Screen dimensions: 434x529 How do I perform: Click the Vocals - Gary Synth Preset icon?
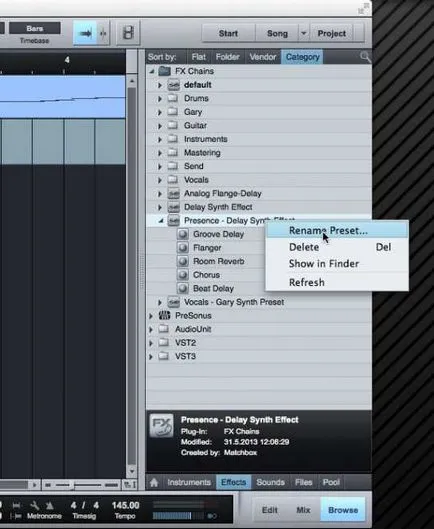click(173, 302)
